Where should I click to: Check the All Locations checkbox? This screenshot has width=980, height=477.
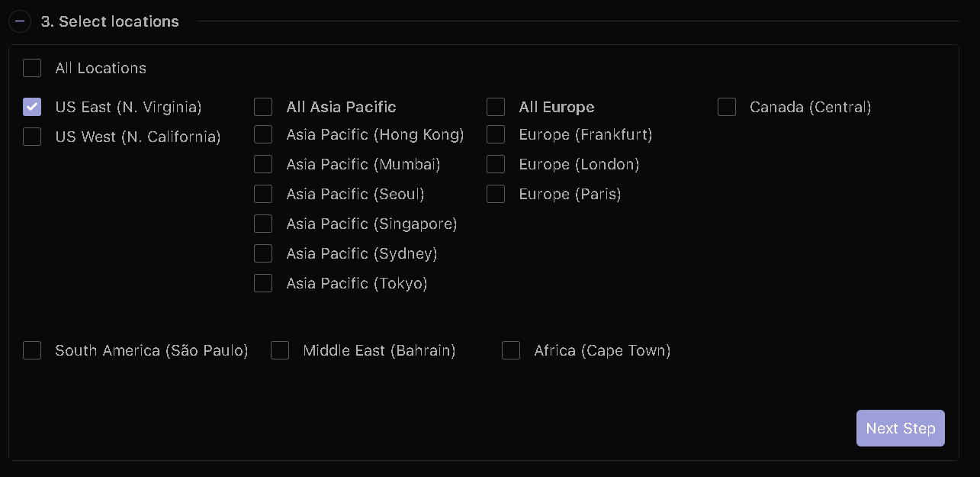click(x=32, y=68)
